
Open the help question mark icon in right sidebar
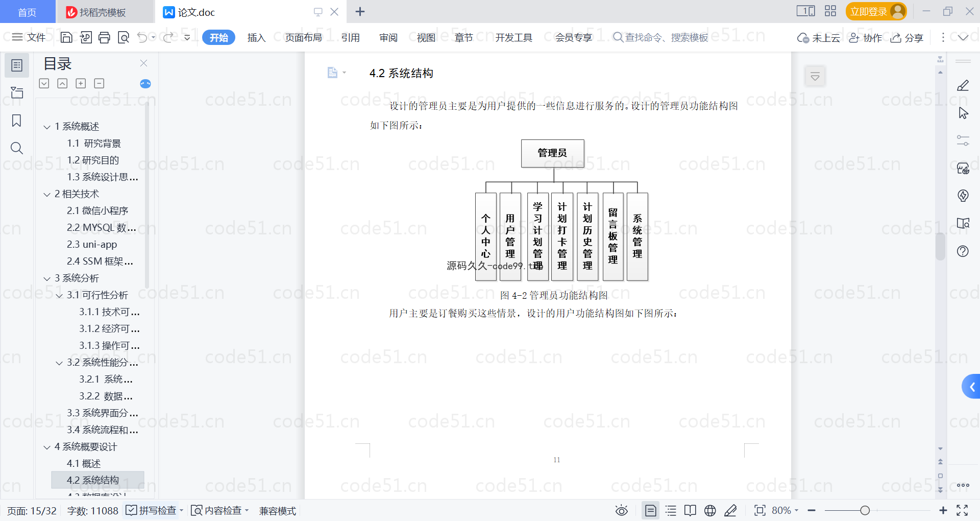(963, 251)
